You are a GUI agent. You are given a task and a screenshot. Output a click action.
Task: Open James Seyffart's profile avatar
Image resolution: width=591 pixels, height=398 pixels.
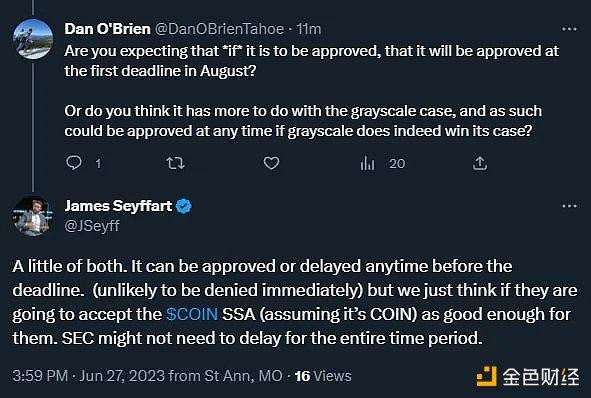(x=33, y=216)
